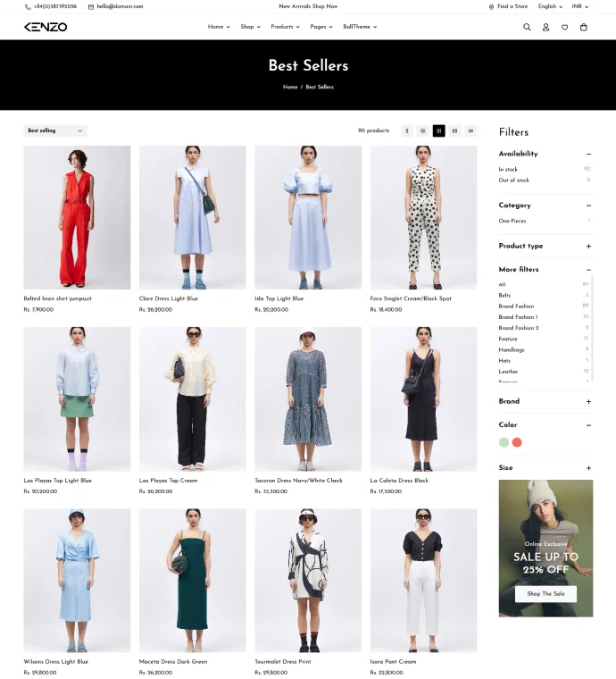Image resolution: width=616 pixels, height=679 pixels.
Task: Expand the Size filter section
Action: pos(588,468)
